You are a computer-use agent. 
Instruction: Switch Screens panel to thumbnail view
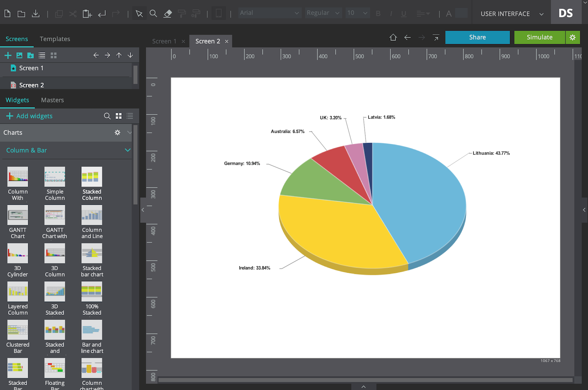coord(53,55)
